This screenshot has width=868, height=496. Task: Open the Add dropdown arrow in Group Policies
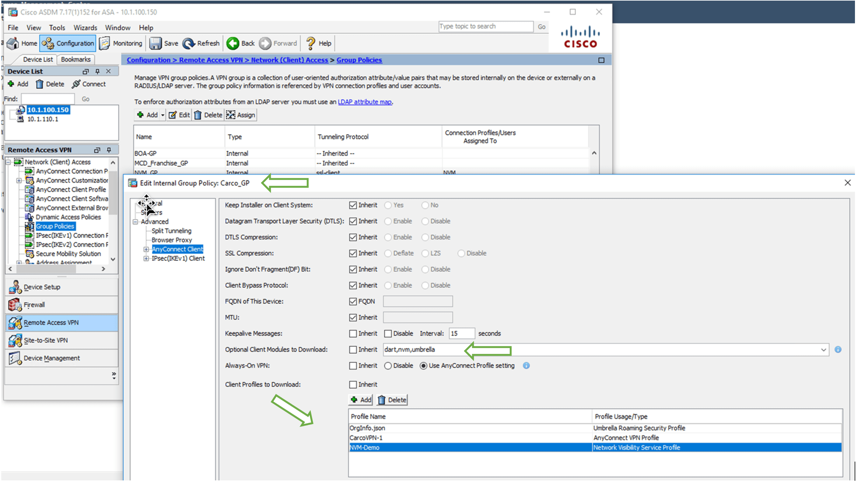[x=163, y=115]
